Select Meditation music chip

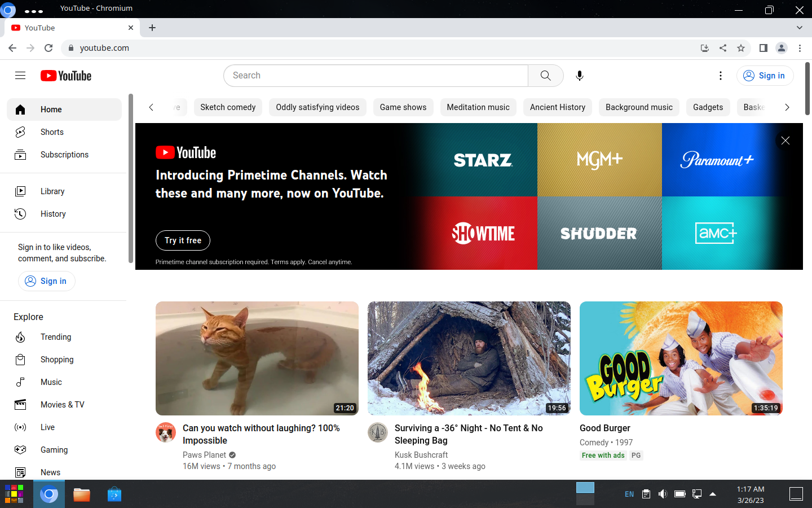click(x=478, y=107)
